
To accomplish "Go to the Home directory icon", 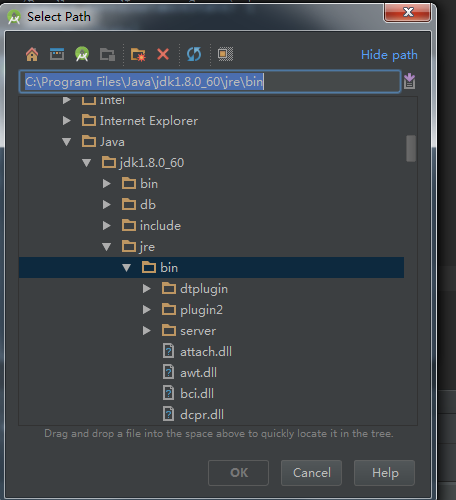I will [32, 54].
